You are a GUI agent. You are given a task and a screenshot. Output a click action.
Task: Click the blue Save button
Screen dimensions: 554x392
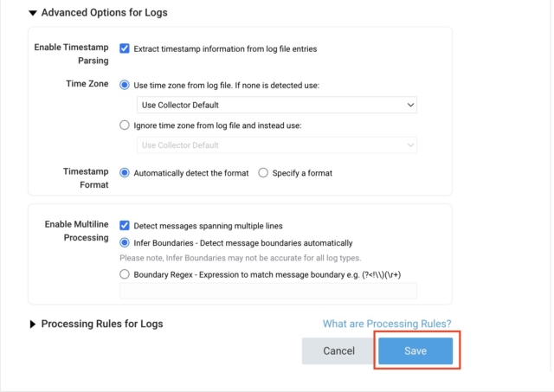pos(415,350)
